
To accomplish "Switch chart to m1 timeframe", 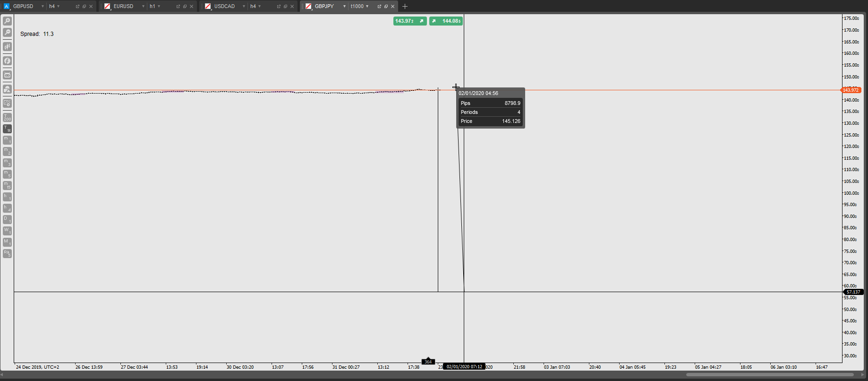I will click(x=7, y=140).
